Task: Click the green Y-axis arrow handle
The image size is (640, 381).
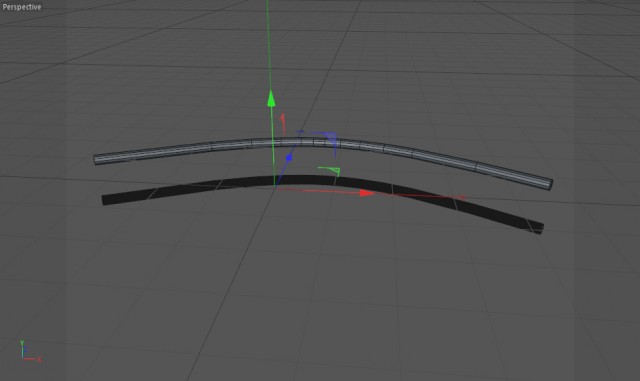Action: pos(271,99)
